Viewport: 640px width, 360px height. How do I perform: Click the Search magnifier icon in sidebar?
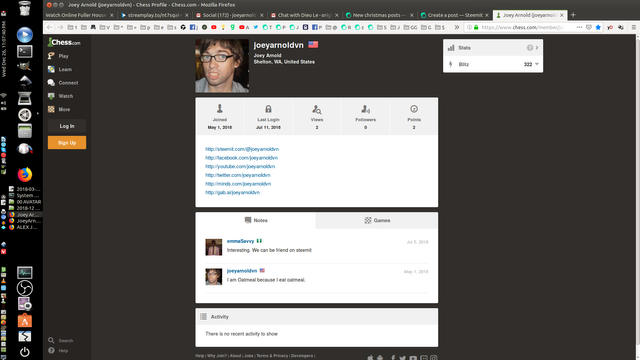(x=51, y=340)
